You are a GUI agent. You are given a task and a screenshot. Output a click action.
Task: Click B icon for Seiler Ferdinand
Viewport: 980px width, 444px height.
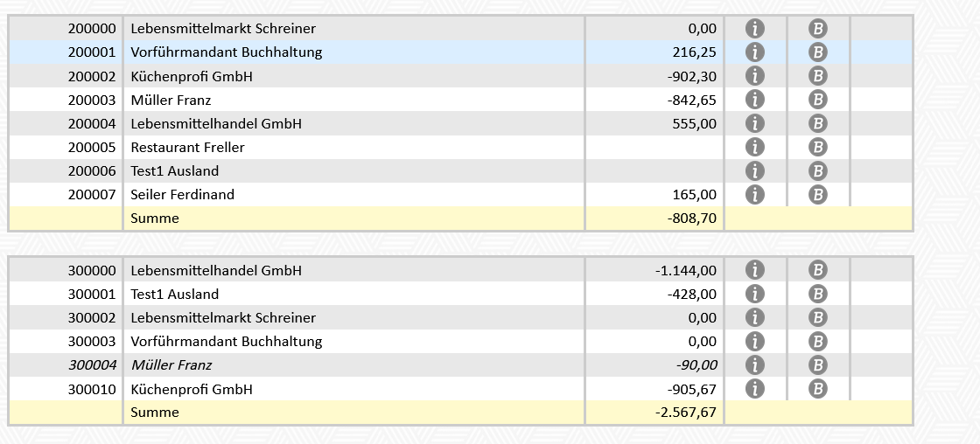click(x=818, y=194)
